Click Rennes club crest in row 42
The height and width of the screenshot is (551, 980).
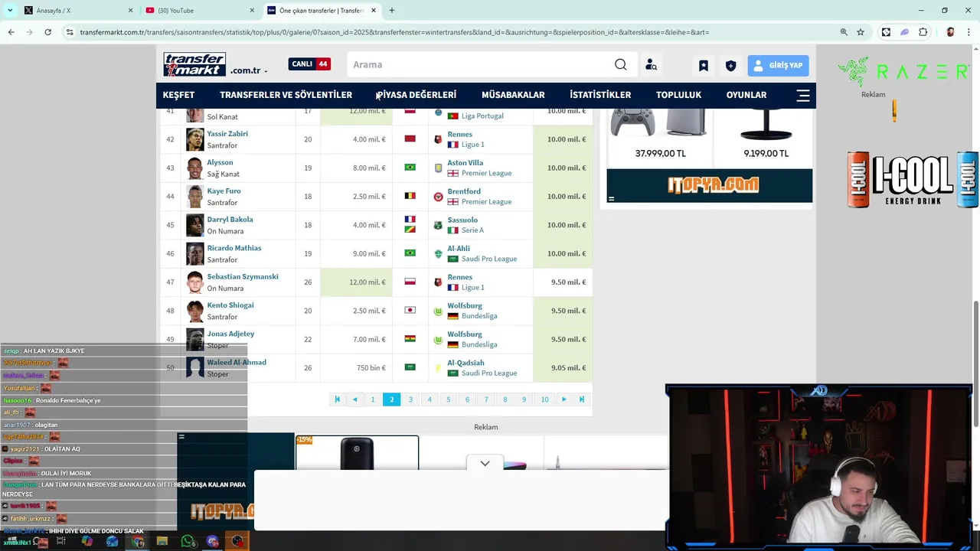point(438,139)
